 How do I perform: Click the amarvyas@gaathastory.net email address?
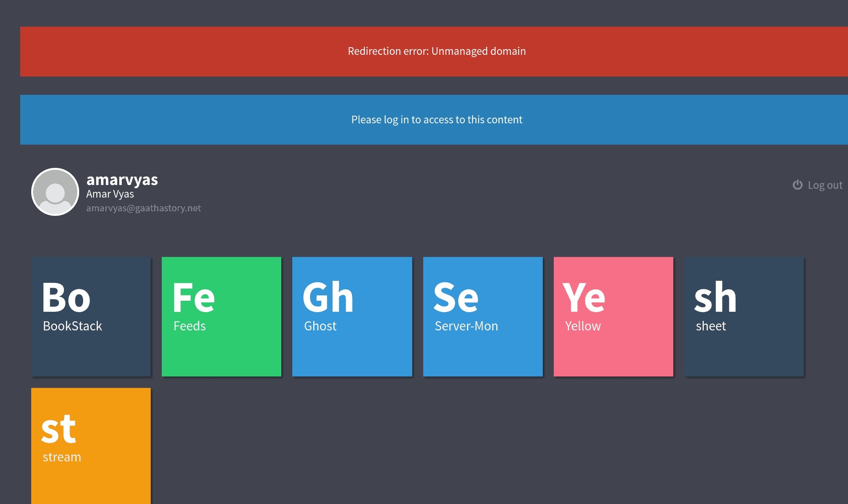point(143,208)
